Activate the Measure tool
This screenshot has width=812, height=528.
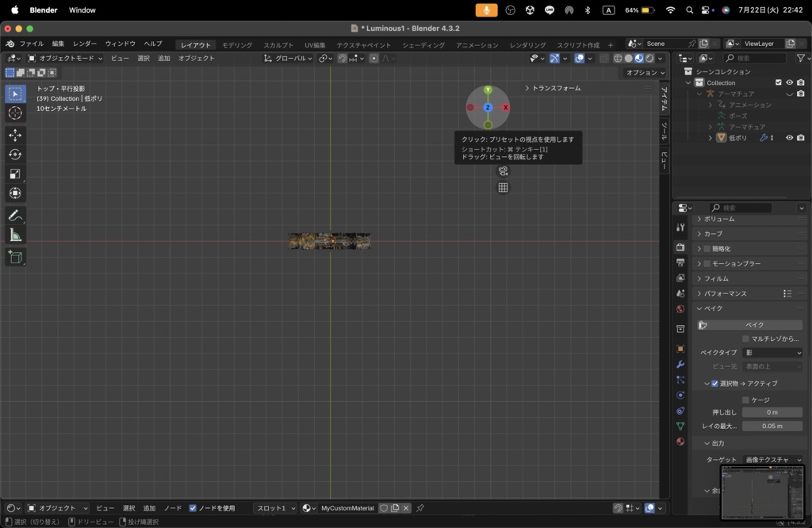(15, 235)
